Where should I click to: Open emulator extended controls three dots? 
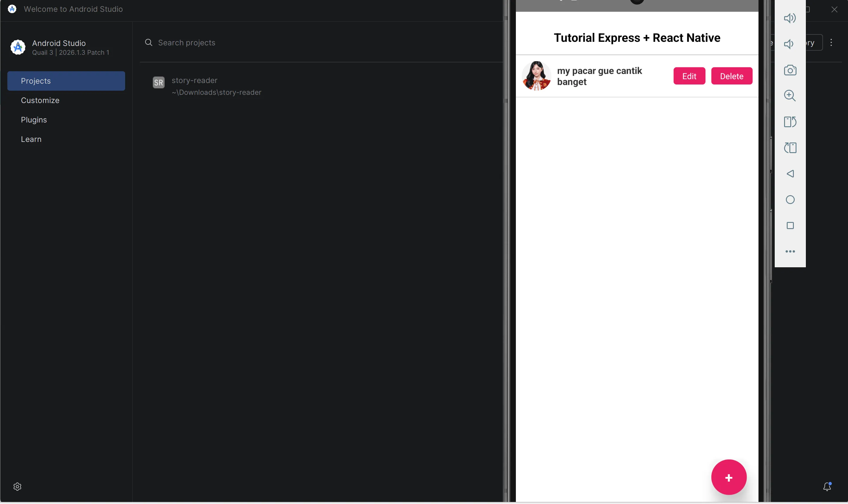coord(790,251)
